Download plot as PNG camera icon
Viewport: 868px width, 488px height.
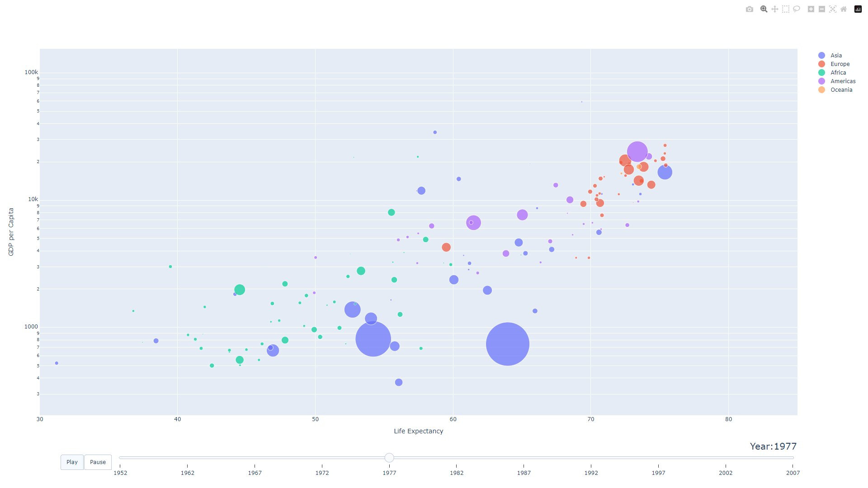tap(750, 9)
